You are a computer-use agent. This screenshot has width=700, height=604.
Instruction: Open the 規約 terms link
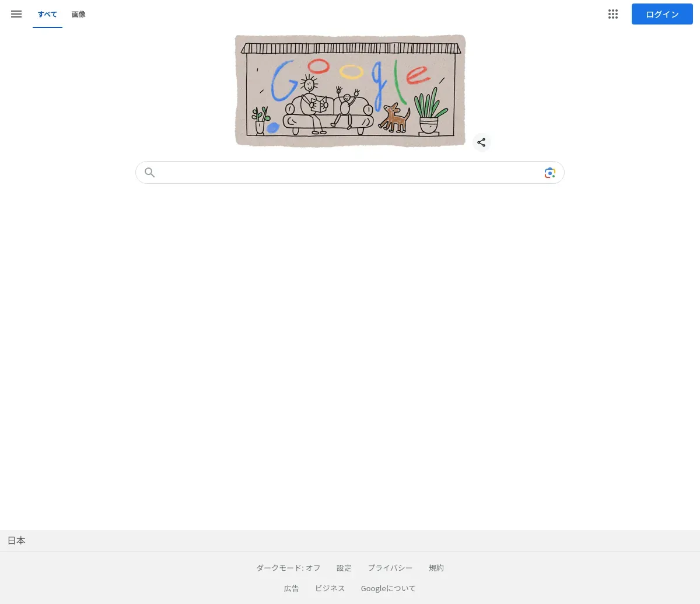pyautogui.click(x=436, y=568)
